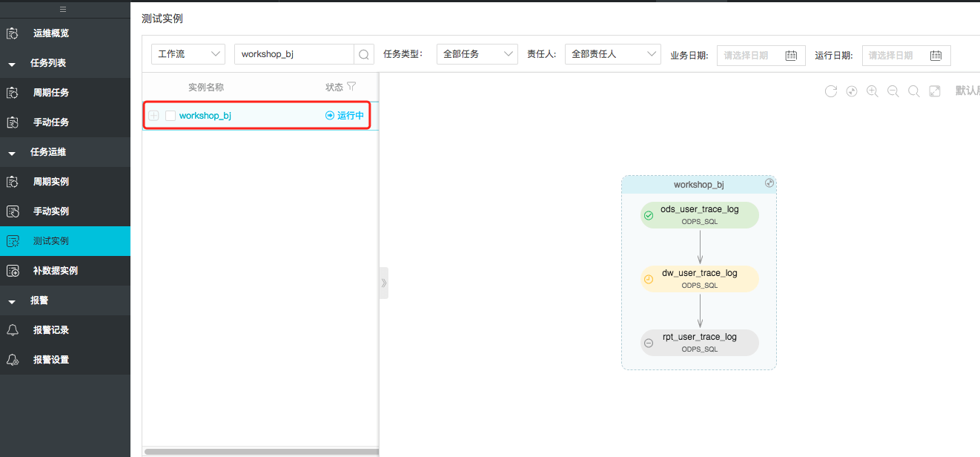Click the 实例名称 column header

(206, 87)
